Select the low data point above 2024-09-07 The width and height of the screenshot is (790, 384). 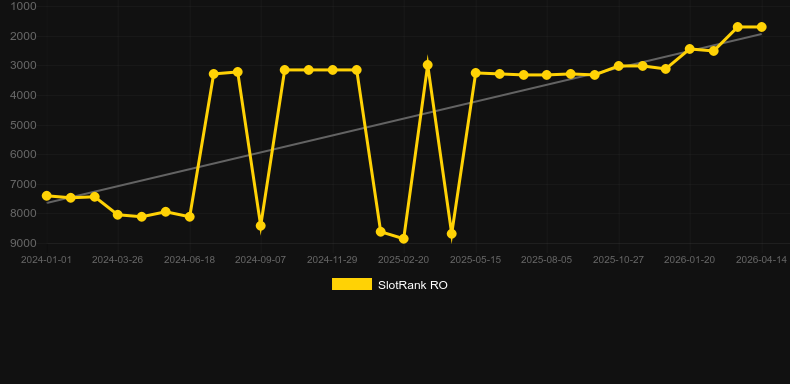click(x=260, y=226)
